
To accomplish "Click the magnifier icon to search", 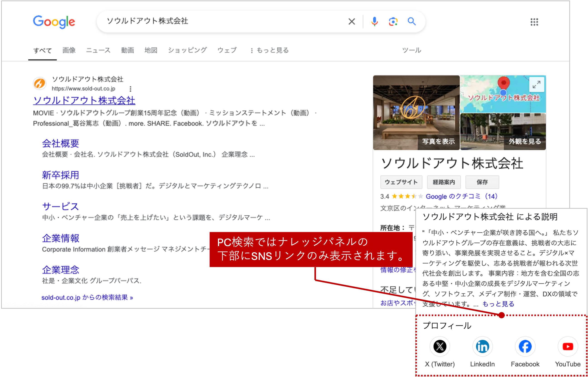I will point(411,21).
